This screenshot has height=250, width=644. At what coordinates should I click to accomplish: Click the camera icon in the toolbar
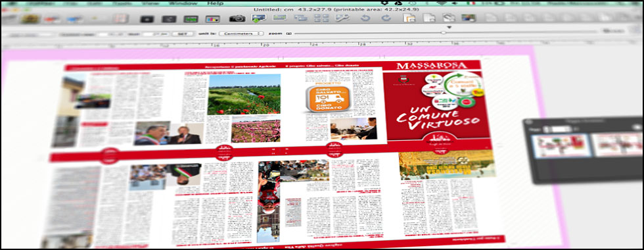coord(237,18)
